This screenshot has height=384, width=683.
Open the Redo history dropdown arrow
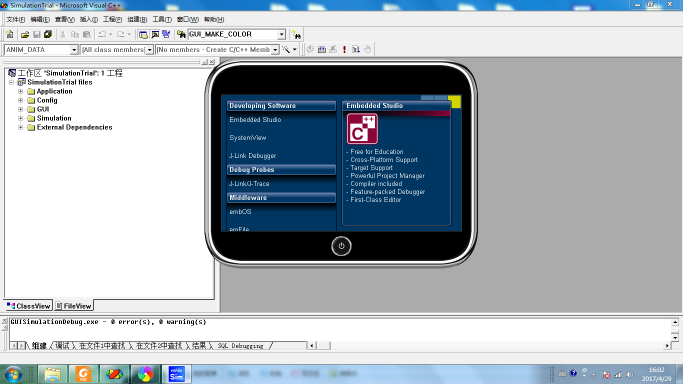[x=129, y=34]
